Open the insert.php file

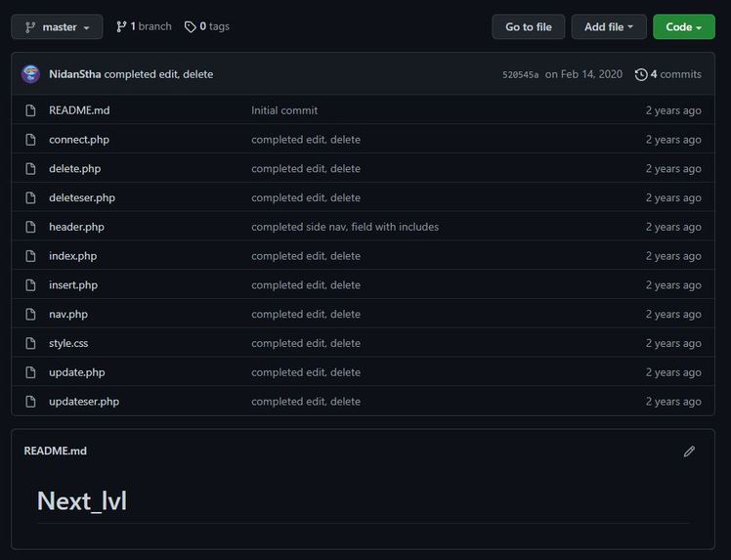tap(73, 285)
